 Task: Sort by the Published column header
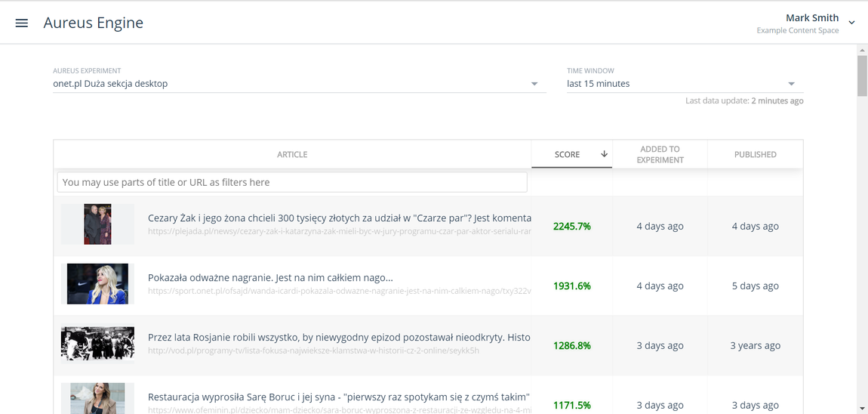(x=755, y=155)
